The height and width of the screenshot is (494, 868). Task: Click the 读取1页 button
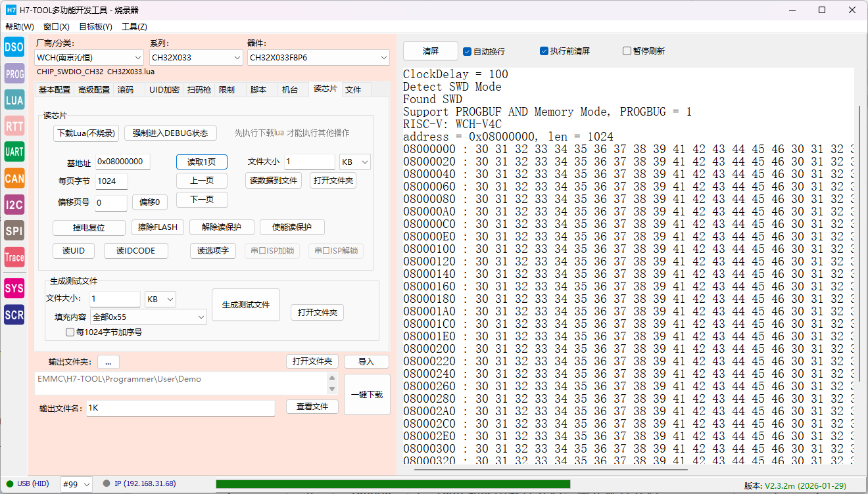click(202, 162)
